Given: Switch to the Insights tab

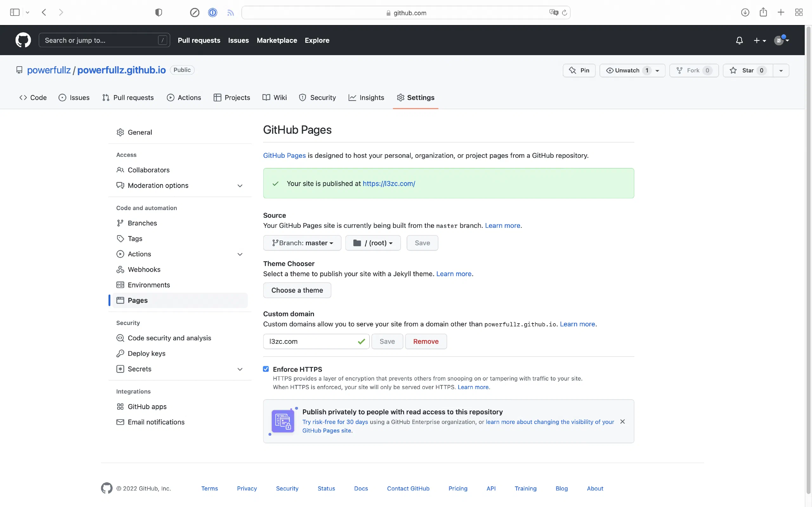Looking at the screenshot, I should (x=366, y=98).
